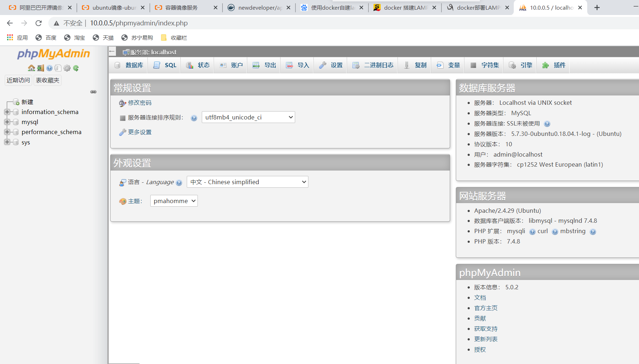Switch to the 引擎 tab
Image resolution: width=639 pixels, height=364 pixels.
[x=521, y=65]
